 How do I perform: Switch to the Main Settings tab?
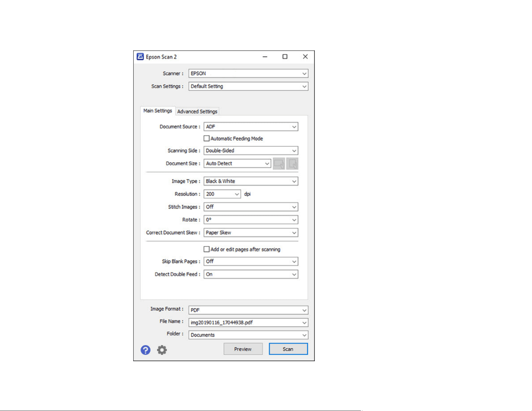tap(158, 111)
